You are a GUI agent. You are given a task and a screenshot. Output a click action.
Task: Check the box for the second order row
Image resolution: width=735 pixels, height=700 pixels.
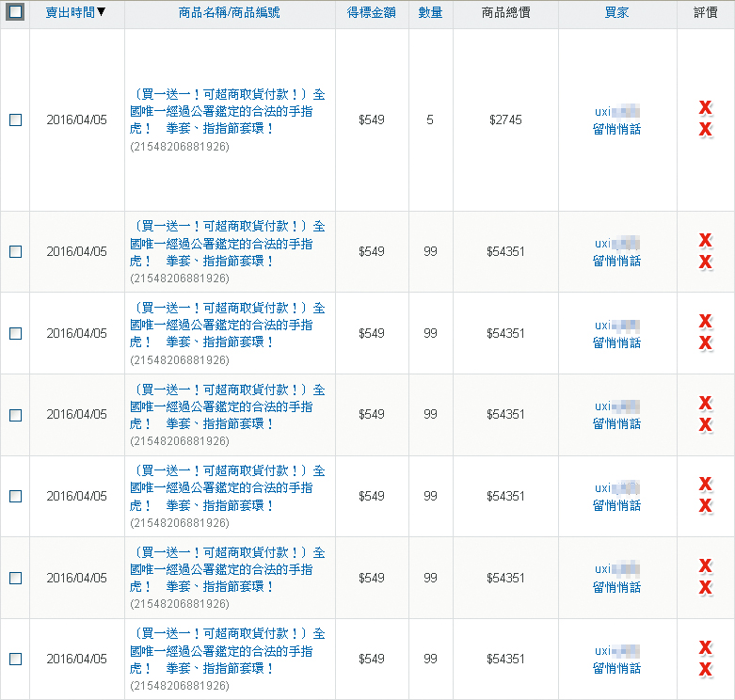click(x=15, y=251)
